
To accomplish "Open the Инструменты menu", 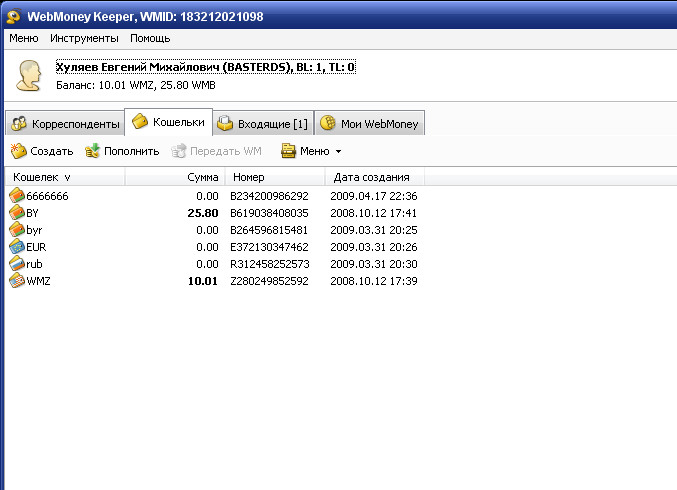I will click(x=84, y=38).
